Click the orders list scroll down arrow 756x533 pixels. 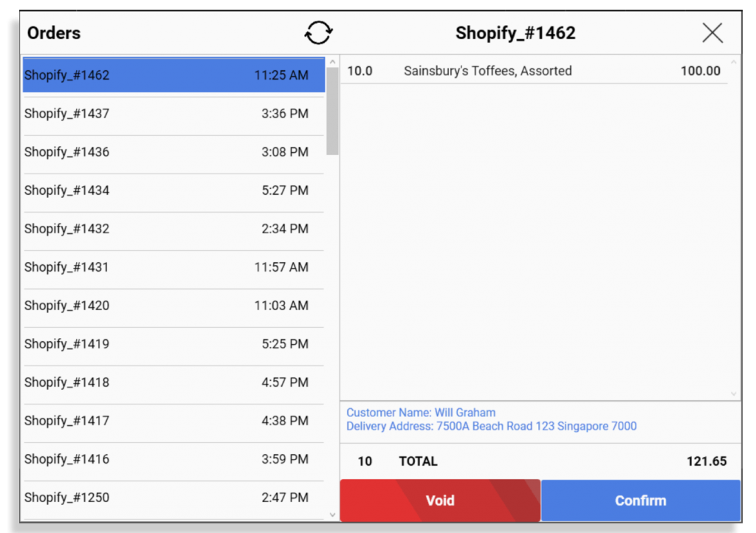click(x=332, y=515)
